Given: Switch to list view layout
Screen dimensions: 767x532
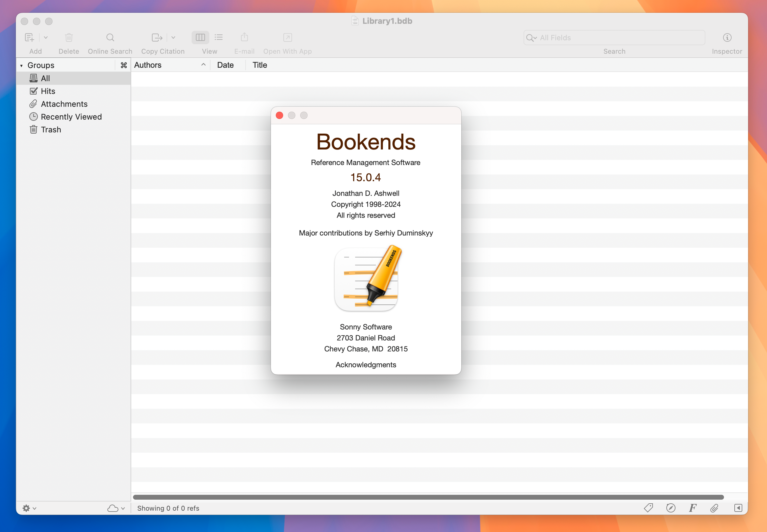Looking at the screenshot, I should (x=219, y=37).
